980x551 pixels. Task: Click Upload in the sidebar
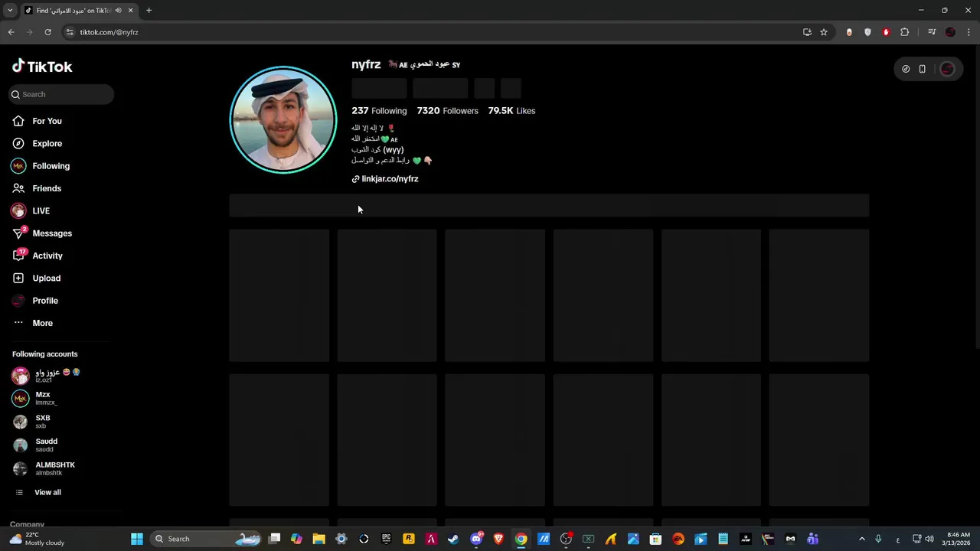[46, 278]
